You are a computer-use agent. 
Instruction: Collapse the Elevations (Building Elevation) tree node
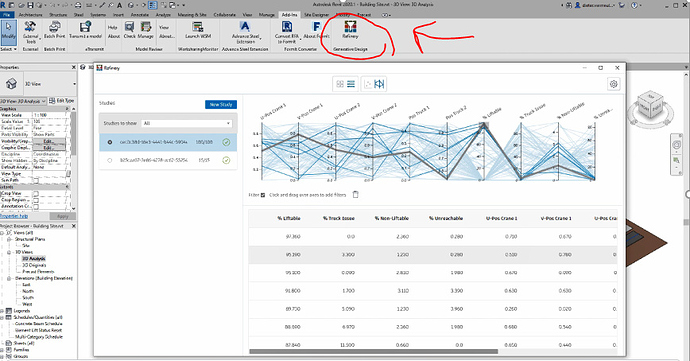point(9,278)
